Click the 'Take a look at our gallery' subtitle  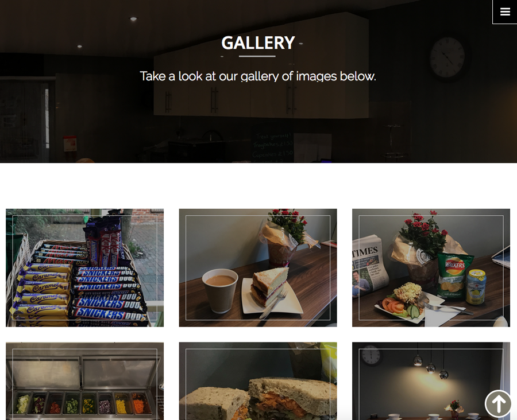point(258,76)
